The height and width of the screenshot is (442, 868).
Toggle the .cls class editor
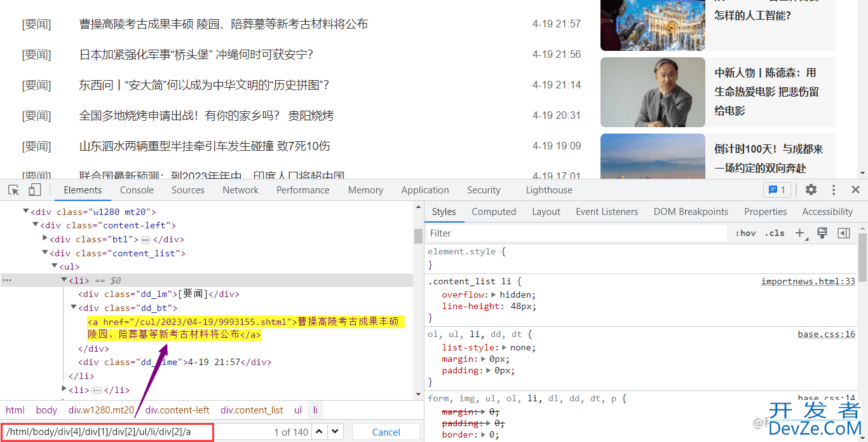tap(775, 233)
